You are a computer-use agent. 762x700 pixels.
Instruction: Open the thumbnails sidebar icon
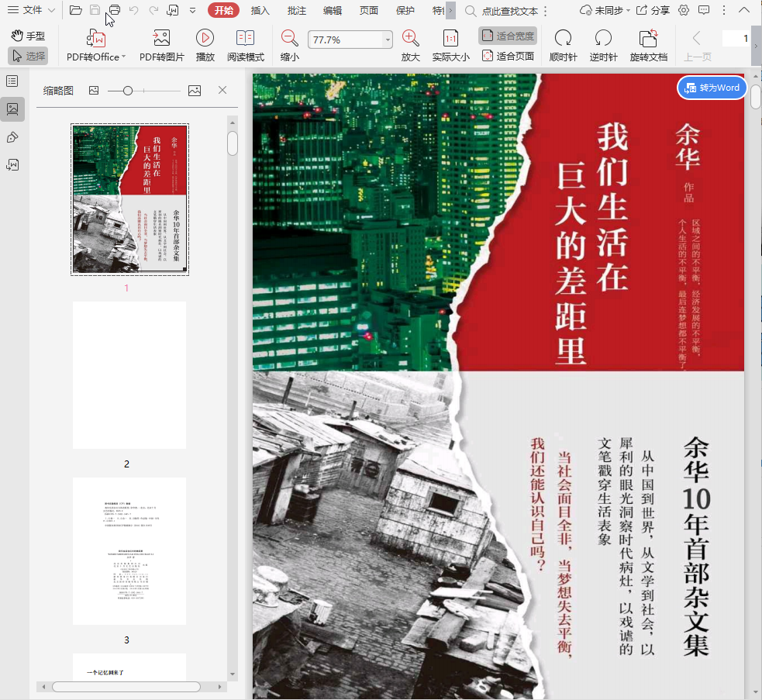click(12, 109)
